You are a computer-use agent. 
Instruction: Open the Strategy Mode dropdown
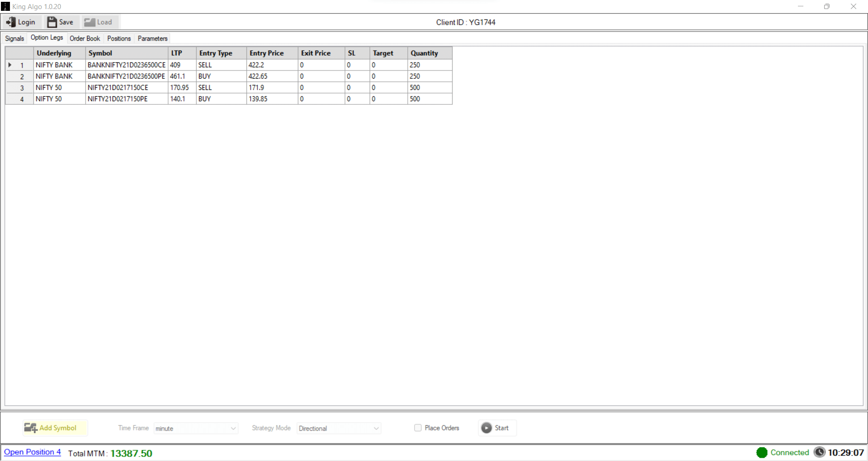[339, 428]
